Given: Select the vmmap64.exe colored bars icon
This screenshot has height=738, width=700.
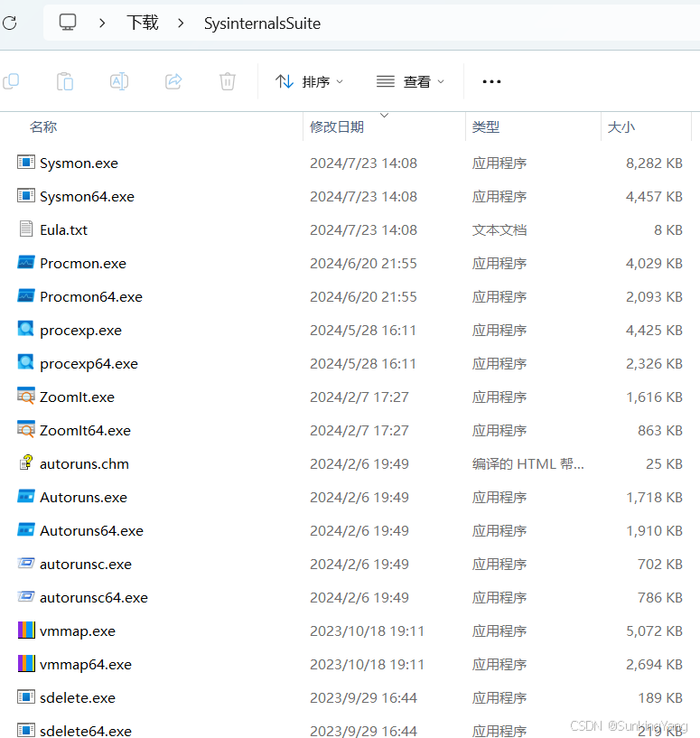Looking at the screenshot, I should 26,663.
